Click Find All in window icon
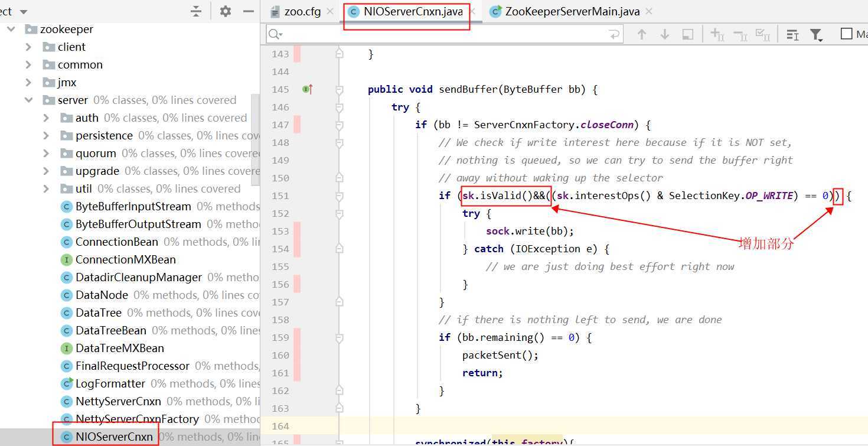 [x=688, y=35]
